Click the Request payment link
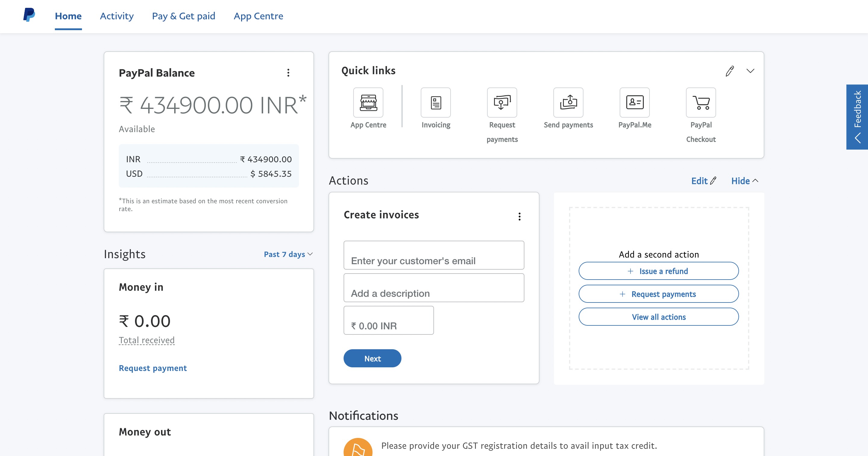Viewport: 868px width, 456px height. point(153,368)
